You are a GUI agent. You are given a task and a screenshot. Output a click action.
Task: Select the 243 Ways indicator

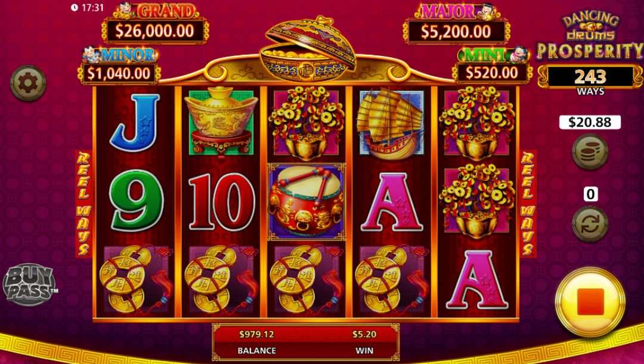tap(590, 81)
